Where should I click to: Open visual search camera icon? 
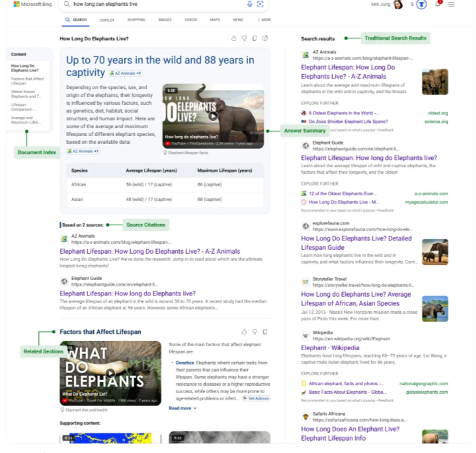(260, 5)
